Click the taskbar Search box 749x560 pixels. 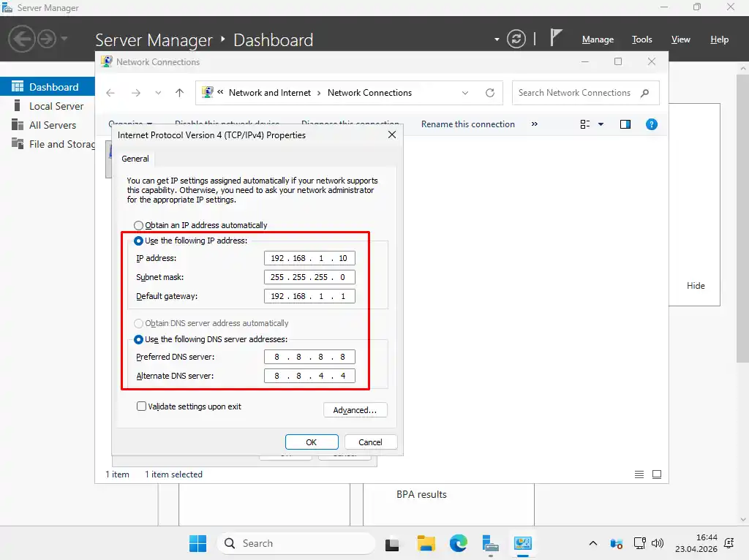tap(296, 543)
